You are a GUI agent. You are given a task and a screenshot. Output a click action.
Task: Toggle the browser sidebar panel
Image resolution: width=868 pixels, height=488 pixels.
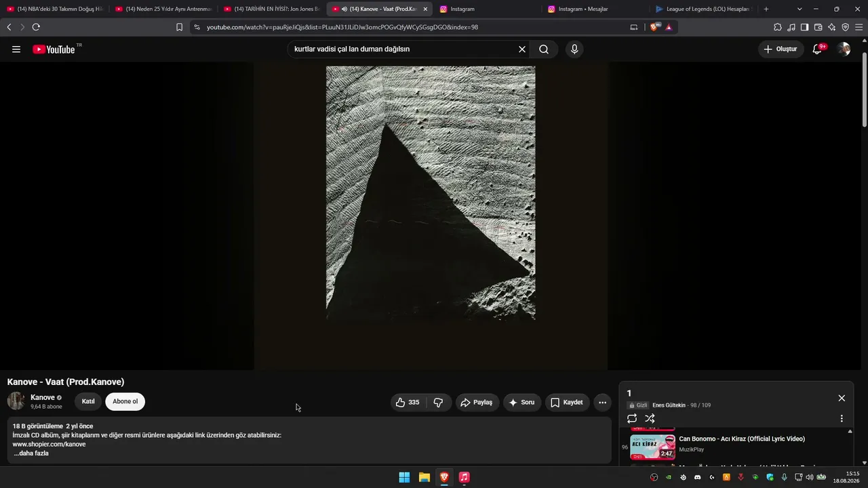tap(804, 27)
